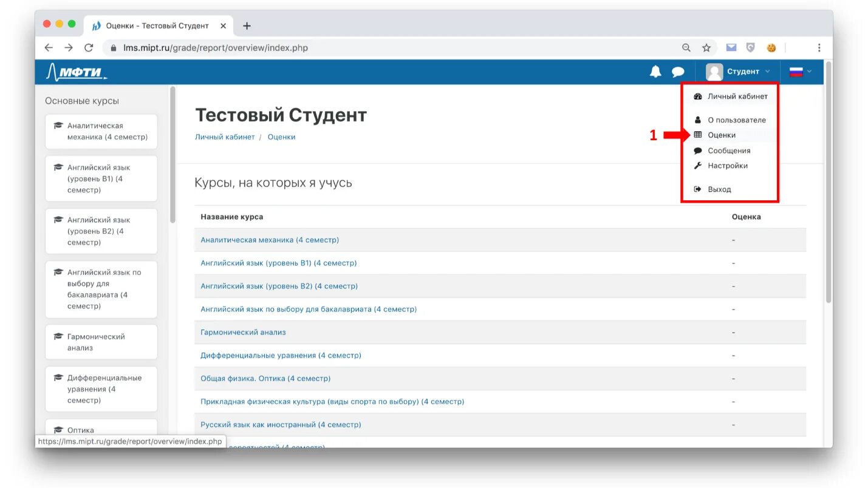Open Английский язык (уровень B1) (4 семестр)

[278, 263]
